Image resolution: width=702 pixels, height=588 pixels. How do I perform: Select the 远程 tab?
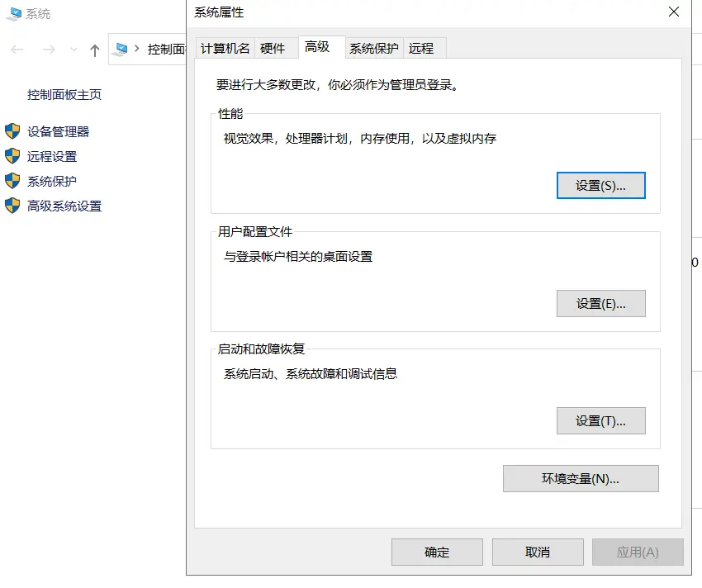[x=421, y=49]
